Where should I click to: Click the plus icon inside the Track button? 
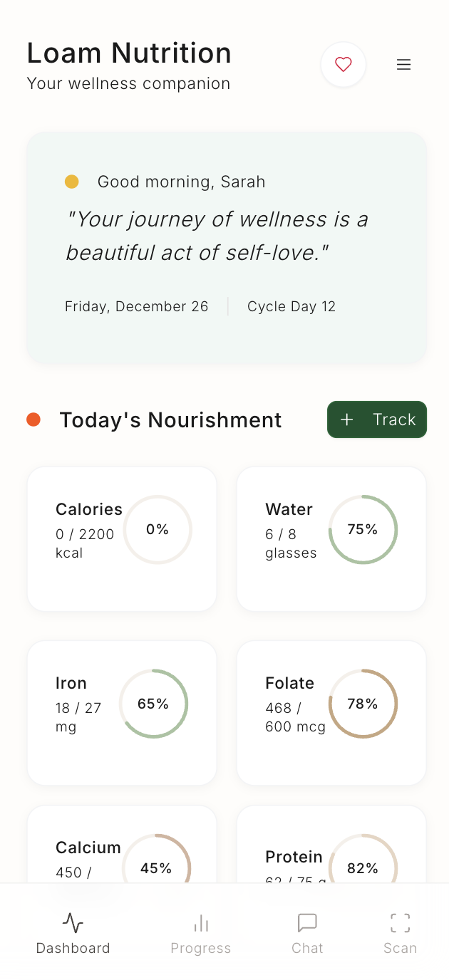coord(347,419)
